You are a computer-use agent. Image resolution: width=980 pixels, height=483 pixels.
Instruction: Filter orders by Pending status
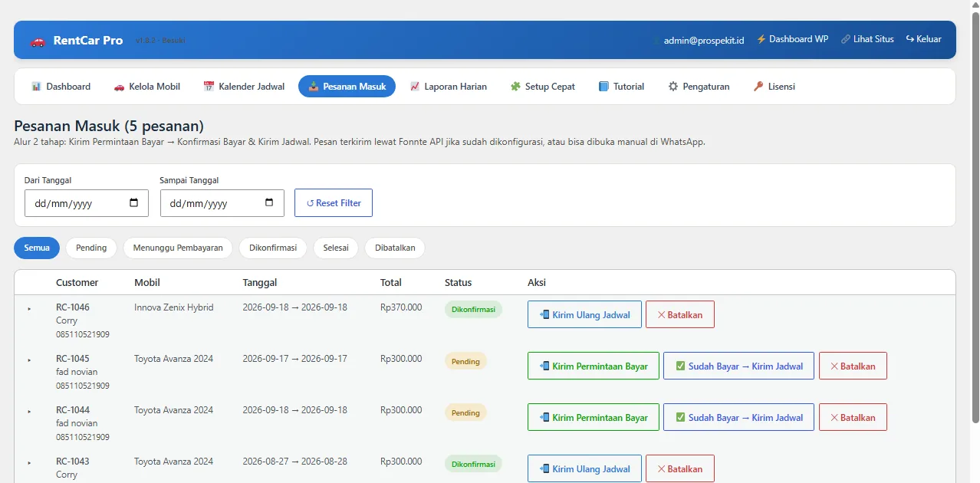tap(91, 248)
